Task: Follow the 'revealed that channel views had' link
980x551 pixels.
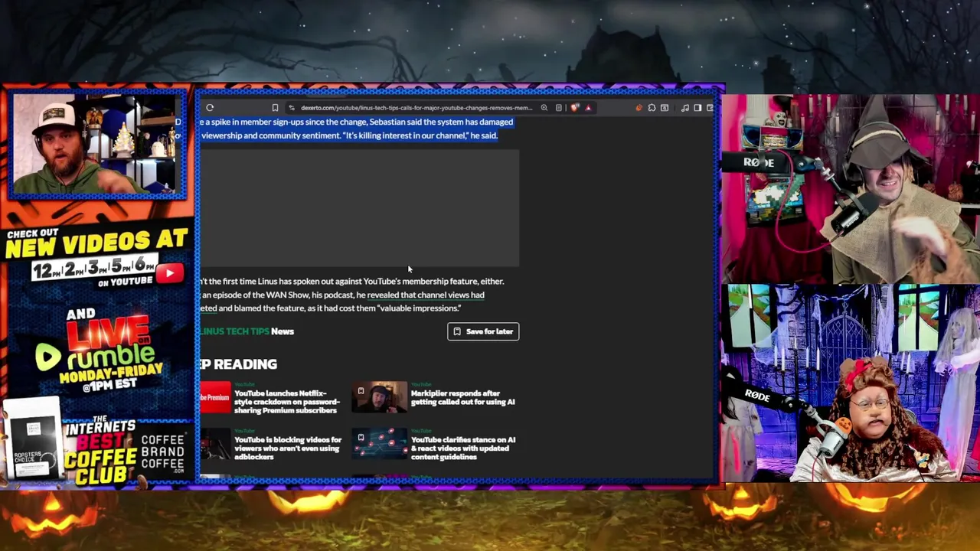Action: [x=426, y=295]
